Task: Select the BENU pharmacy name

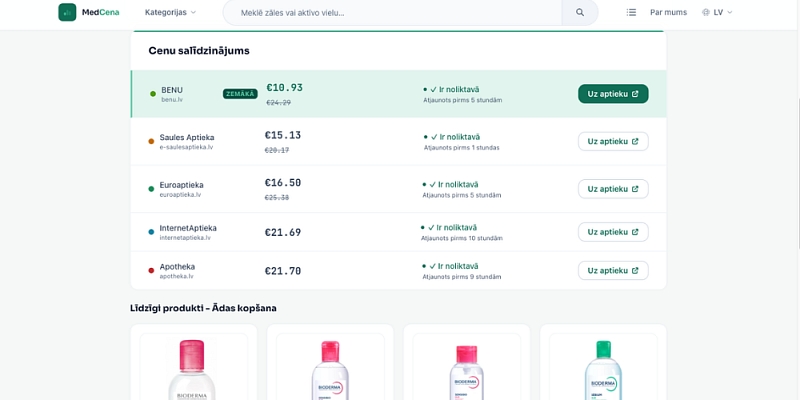Action: pyautogui.click(x=172, y=90)
